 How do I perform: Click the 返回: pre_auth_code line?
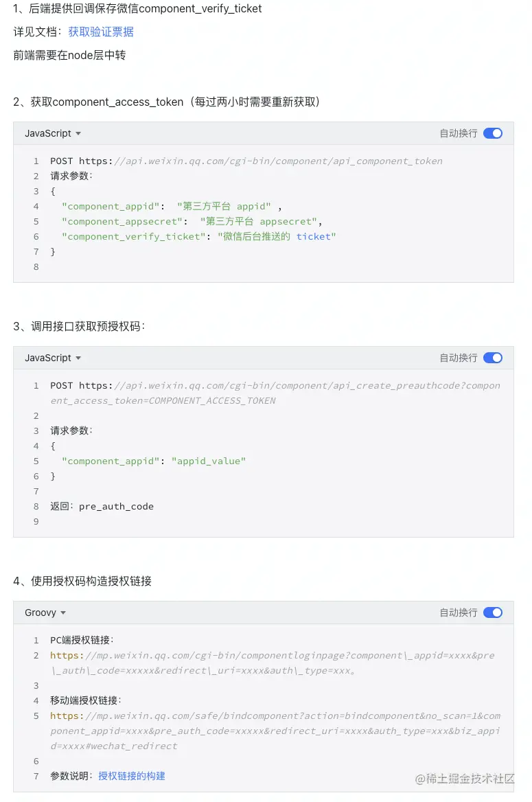tap(102, 506)
